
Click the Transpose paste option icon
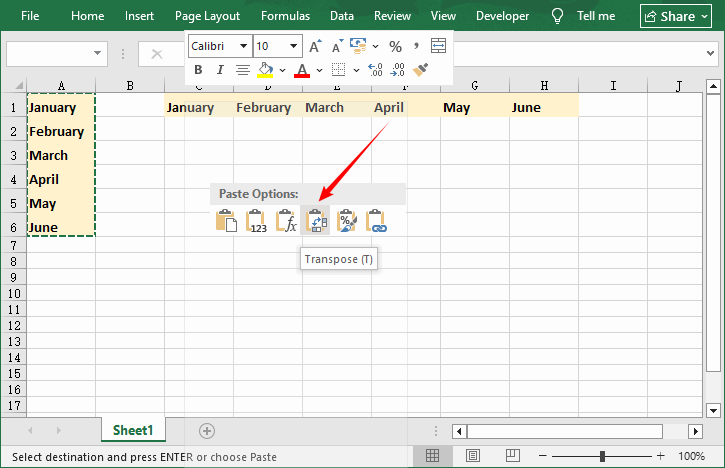(317, 221)
